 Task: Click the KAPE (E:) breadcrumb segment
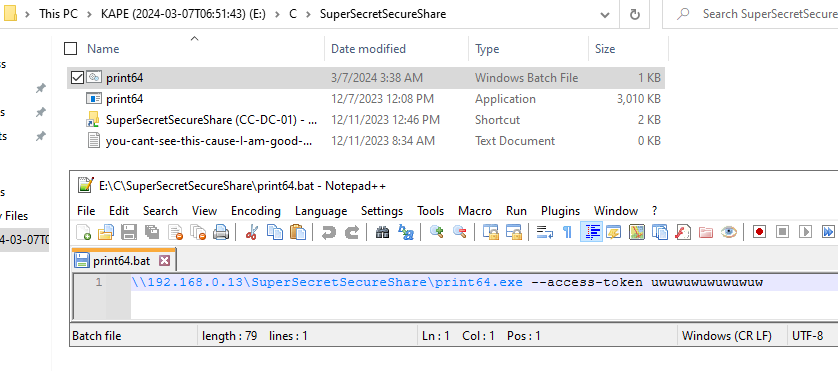pos(184,14)
